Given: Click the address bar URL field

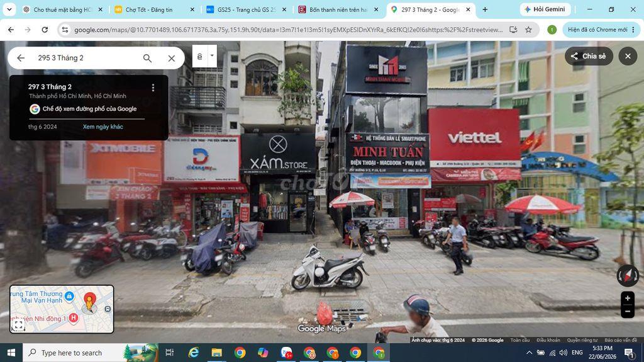Looking at the screenshot, I should (287, 30).
